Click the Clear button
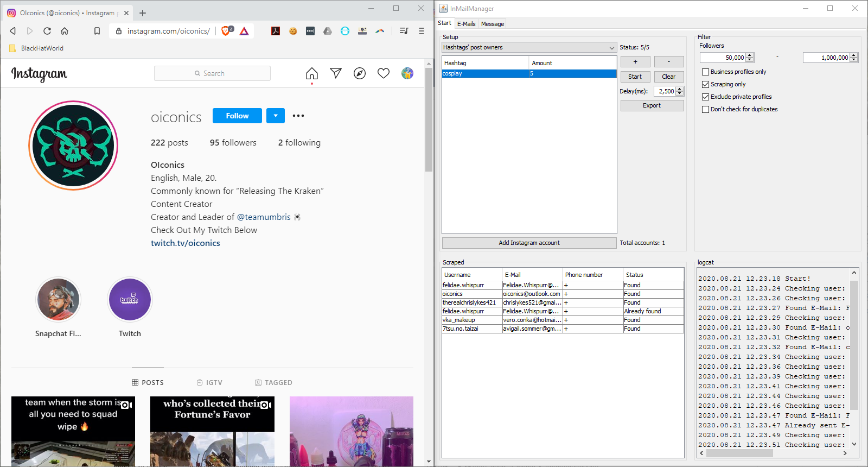Screen dimensions: 868x467 pyautogui.click(x=669, y=77)
